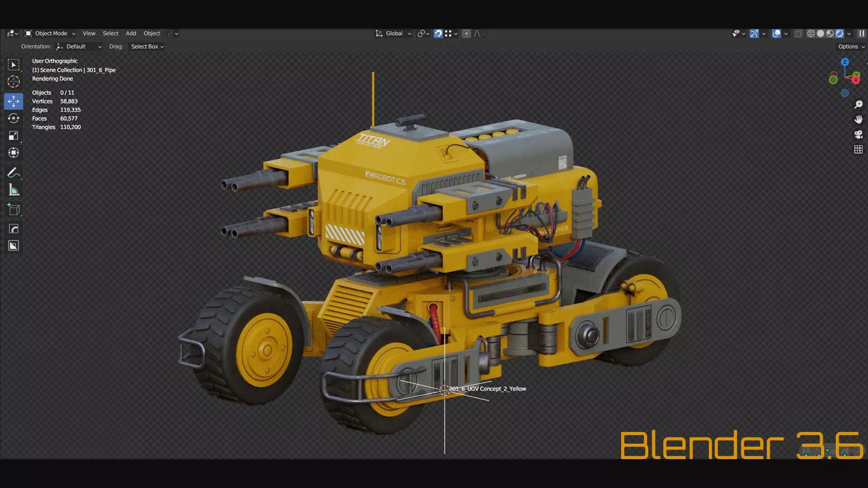
Task: Choose the Measure tool
Action: tap(14, 190)
